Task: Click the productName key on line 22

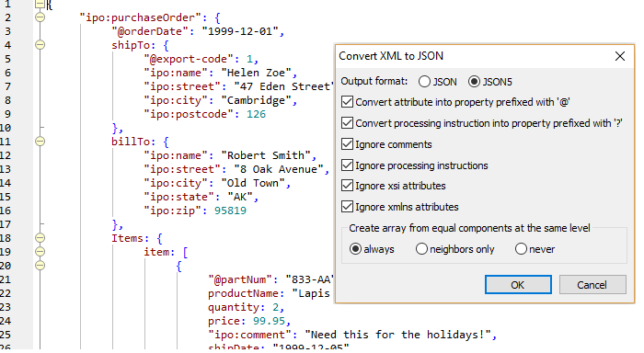Action: click(243, 293)
